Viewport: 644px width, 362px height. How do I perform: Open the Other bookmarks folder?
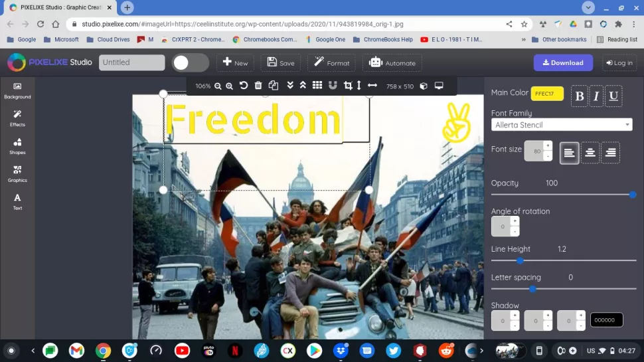click(559, 39)
